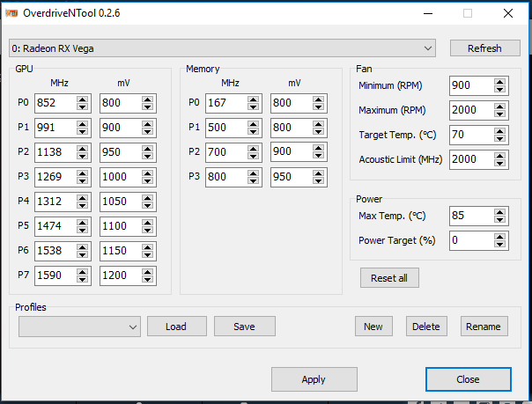Decrease Memory P3 mV with down arrow
Screen dimensions: 532x404
click(x=319, y=180)
